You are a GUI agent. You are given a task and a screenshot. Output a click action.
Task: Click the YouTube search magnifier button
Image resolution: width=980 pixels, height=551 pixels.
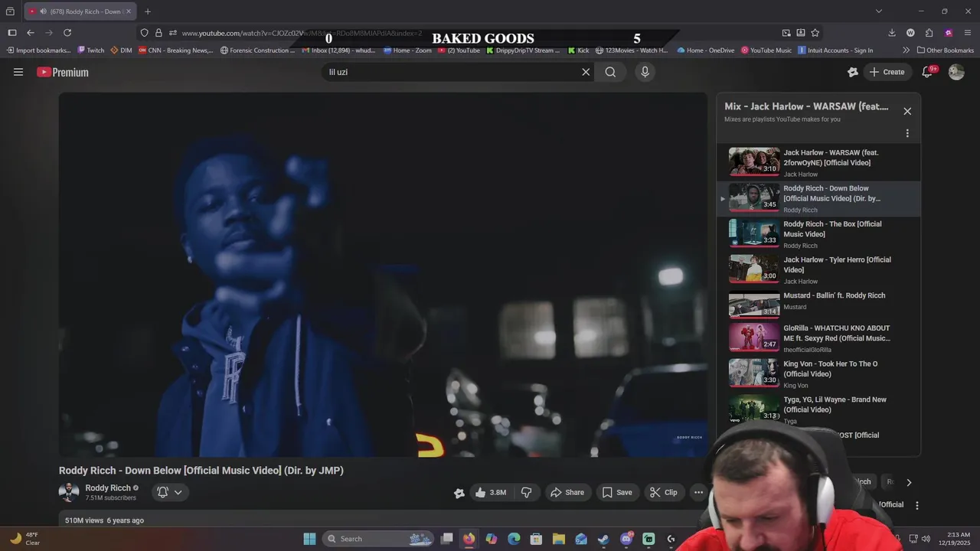pos(610,72)
